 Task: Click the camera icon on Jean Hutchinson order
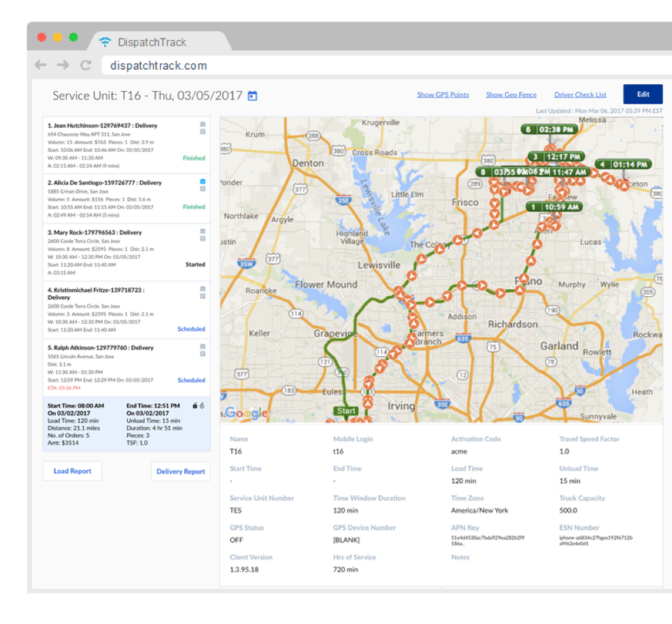point(203,124)
